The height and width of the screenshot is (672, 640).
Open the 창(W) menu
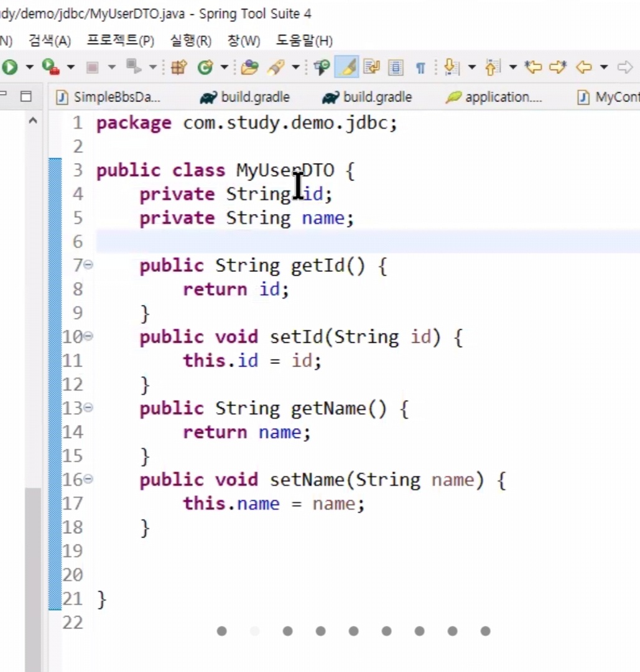point(243,40)
